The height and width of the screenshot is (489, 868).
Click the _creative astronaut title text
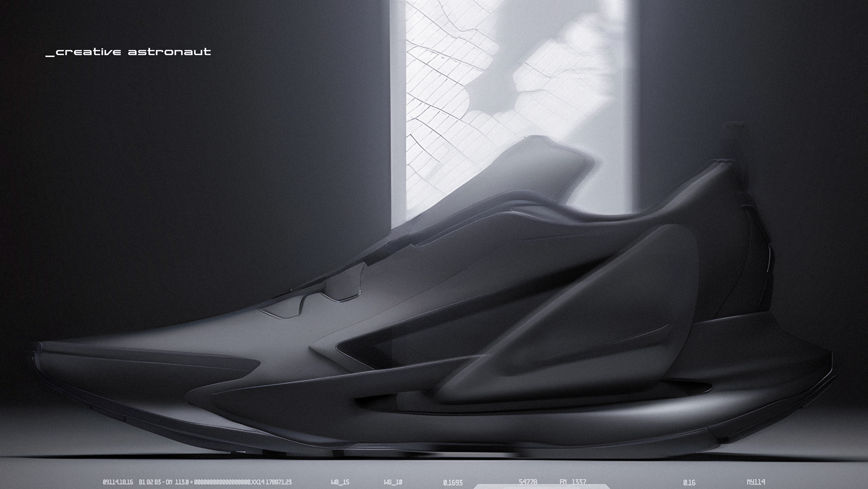pyautogui.click(x=129, y=52)
